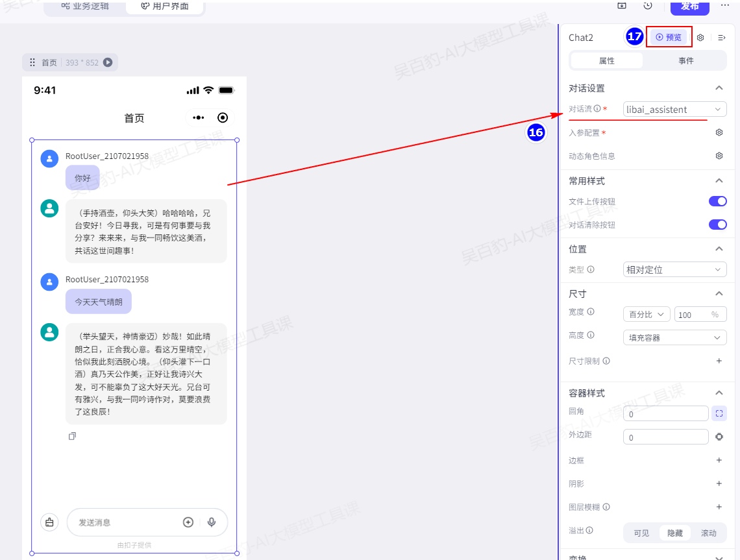Toggle the 对话清除按钮 switch
Image resolution: width=740 pixels, height=560 pixels.
717,225
